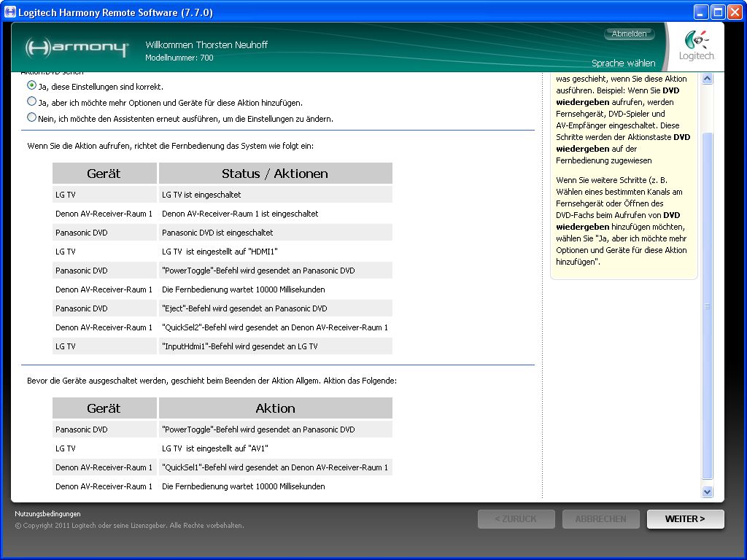Select "Ja, diese Einstellungen sind korrekt" option

point(31,86)
